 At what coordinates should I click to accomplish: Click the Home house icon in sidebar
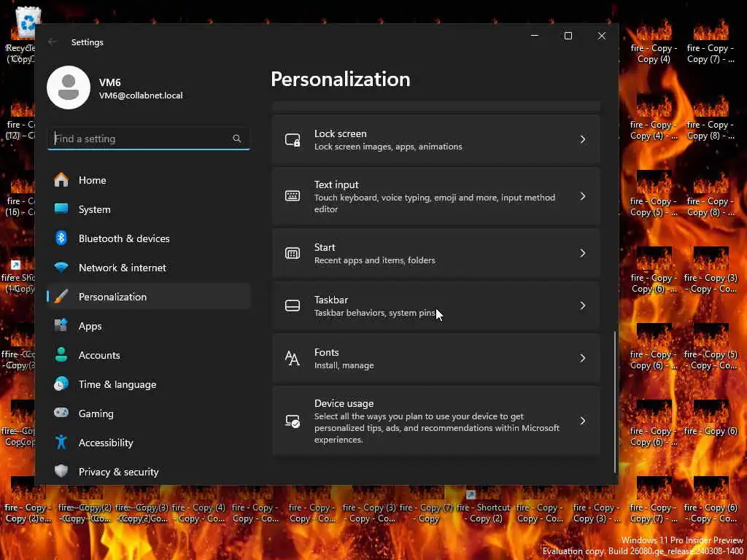[x=61, y=180]
